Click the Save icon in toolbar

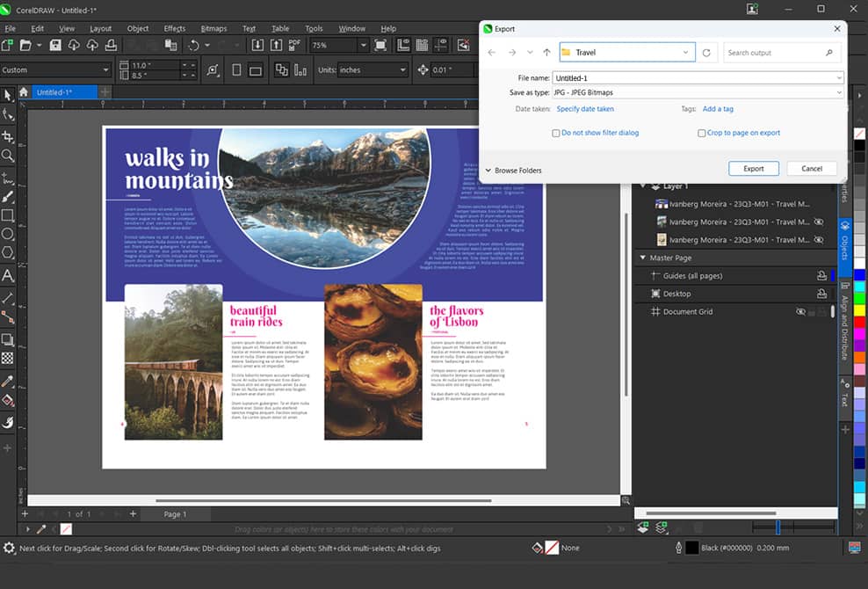(55, 45)
